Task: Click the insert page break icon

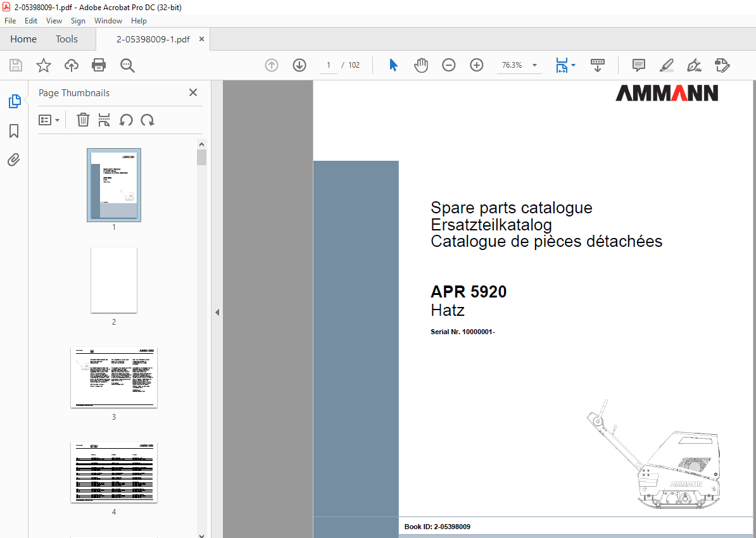Action: coord(104,120)
